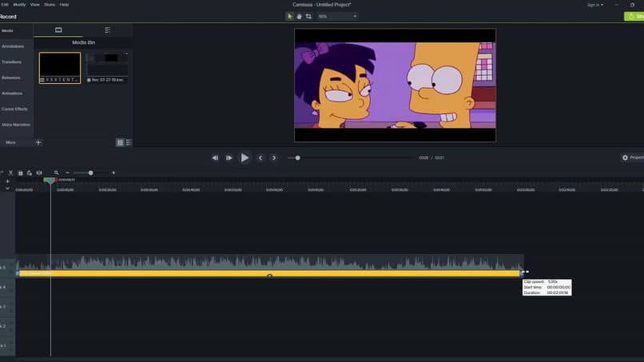Click the Split clip tool icon
The height and width of the screenshot is (362, 644).
point(39,173)
